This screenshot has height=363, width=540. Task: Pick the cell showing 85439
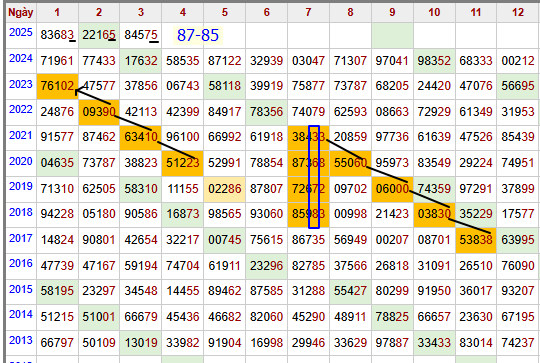pos(518,137)
